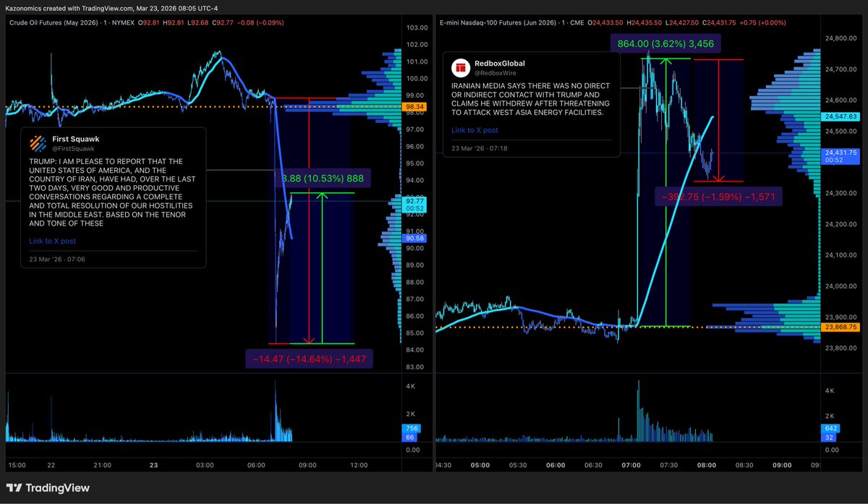
Task: Click the 103.00 price axis label
Action: coord(416,27)
